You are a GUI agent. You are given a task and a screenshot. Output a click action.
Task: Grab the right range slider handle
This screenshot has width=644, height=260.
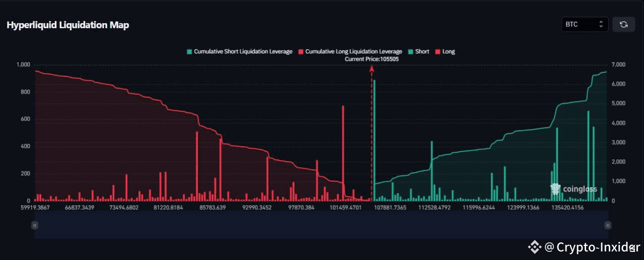coord(608,225)
